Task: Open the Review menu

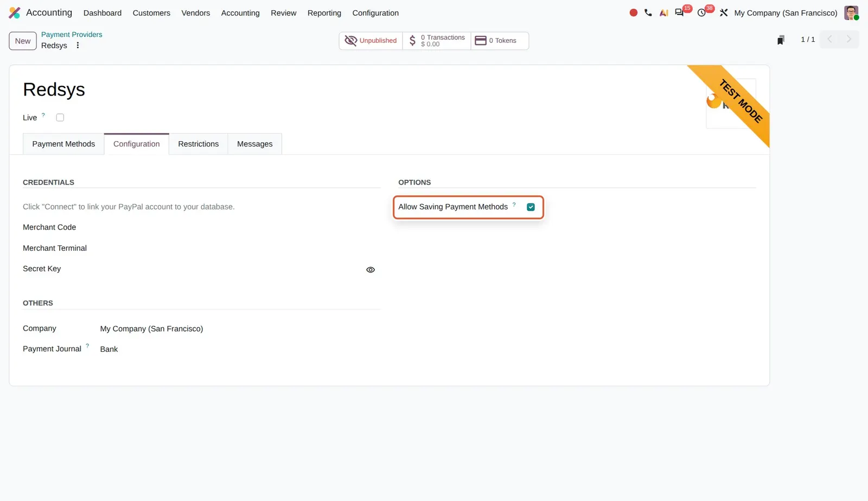Action: pyautogui.click(x=284, y=13)
